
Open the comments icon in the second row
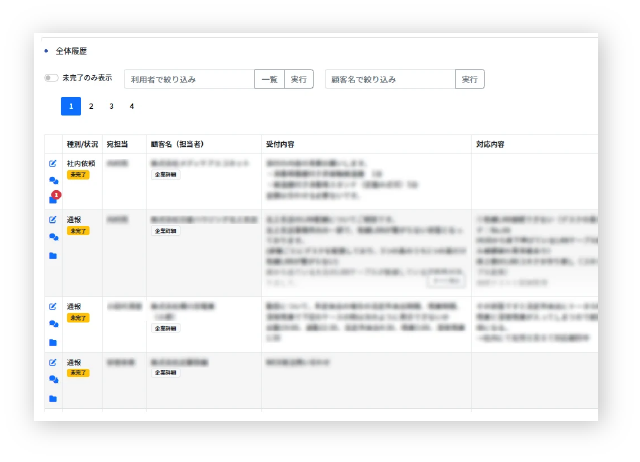(x=53, y=237)
